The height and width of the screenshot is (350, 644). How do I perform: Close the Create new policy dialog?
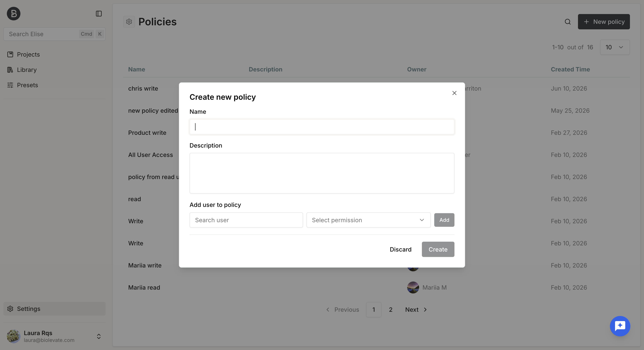454,93
